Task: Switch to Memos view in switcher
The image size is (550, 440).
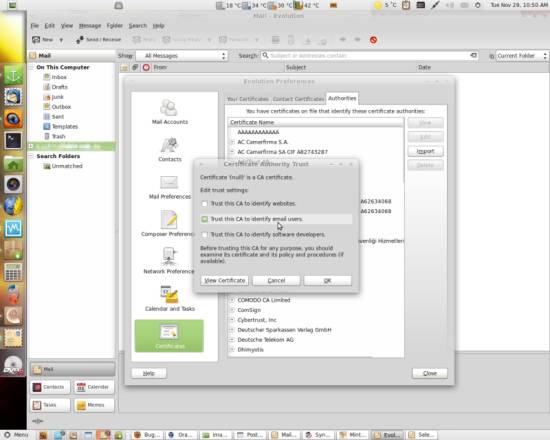Action: point(94,405)
